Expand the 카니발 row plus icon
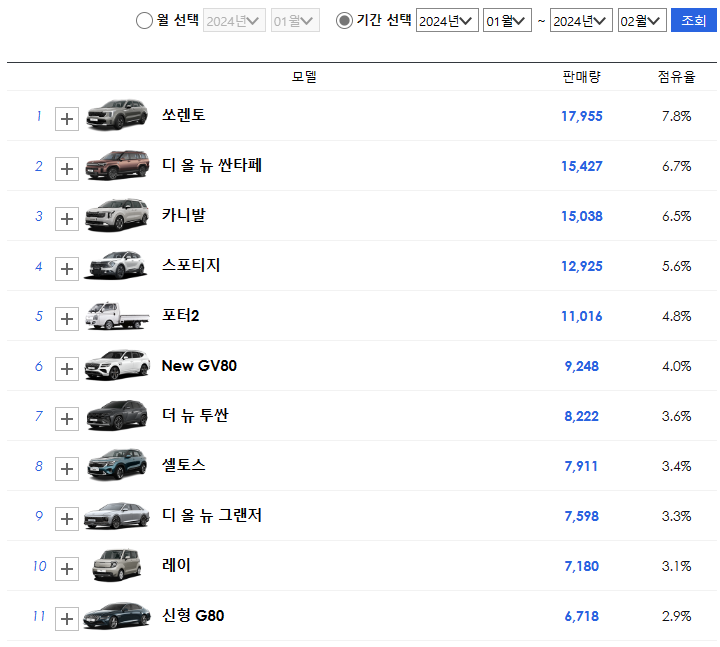The width and height of the screenshot is (720, 647). (x=67, y=219)
